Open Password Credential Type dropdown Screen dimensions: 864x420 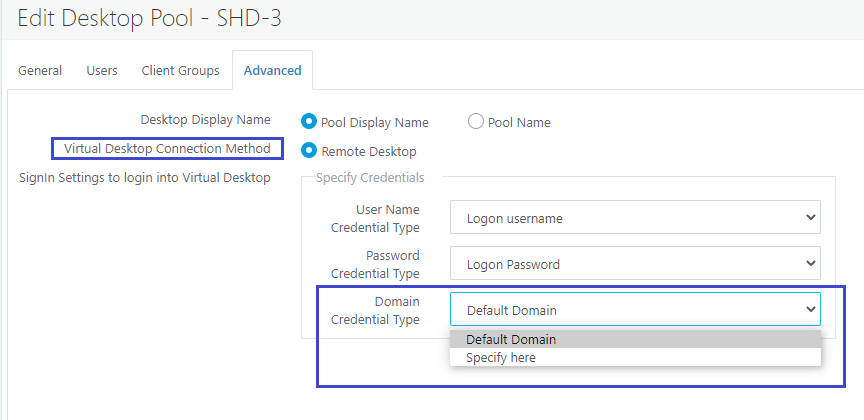pyautogui.click(x=635, y=263)
